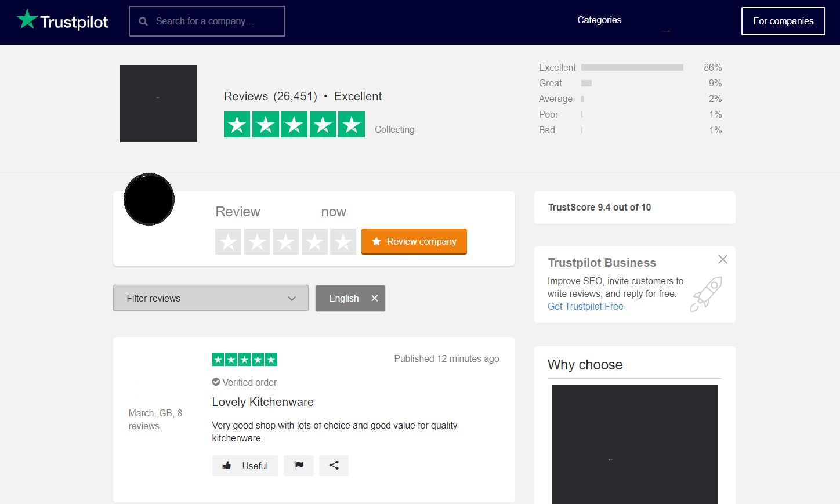Click the star rating on the Lovely Kitchenware review
The height and width of the screenshot is (504, 840).
pyautogui.click(x=245, y=360)
